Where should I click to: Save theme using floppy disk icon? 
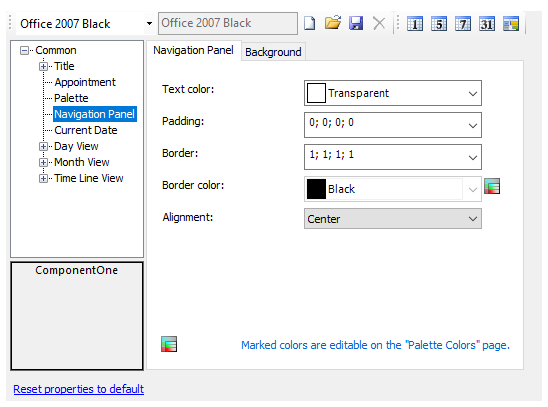click(x=356, y=23)
